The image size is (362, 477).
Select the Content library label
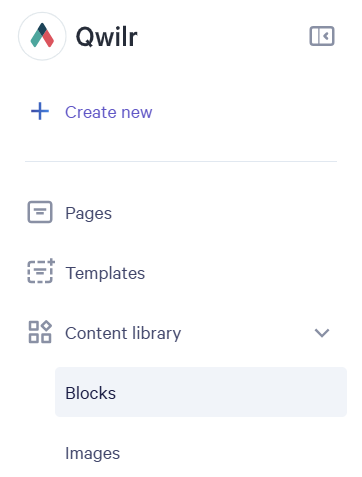point(123,333)
